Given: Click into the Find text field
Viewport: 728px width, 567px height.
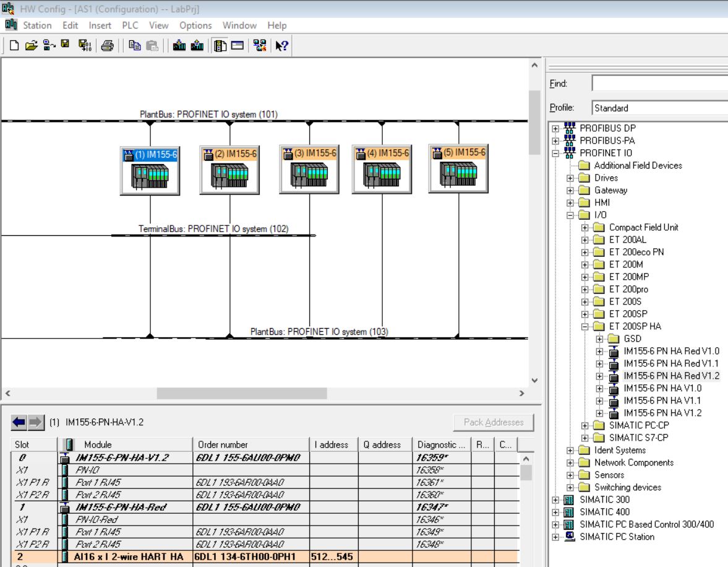Looking at the screenshot, I should click(660, 84).
